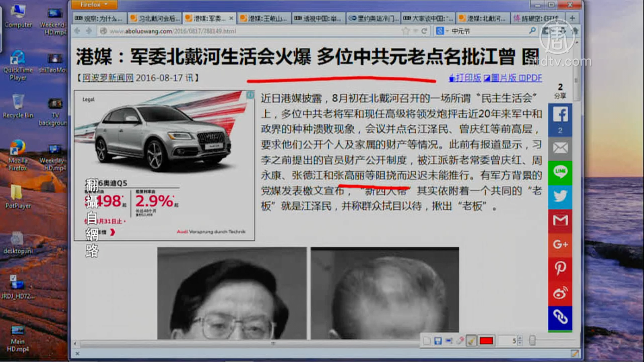The width and height of the screenshot is (644, 362).
Task: Share via the green LINE icon
Action: (560, 172)
